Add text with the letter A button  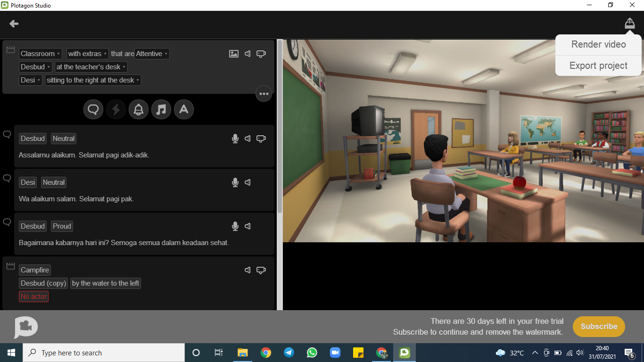point(184,110)
